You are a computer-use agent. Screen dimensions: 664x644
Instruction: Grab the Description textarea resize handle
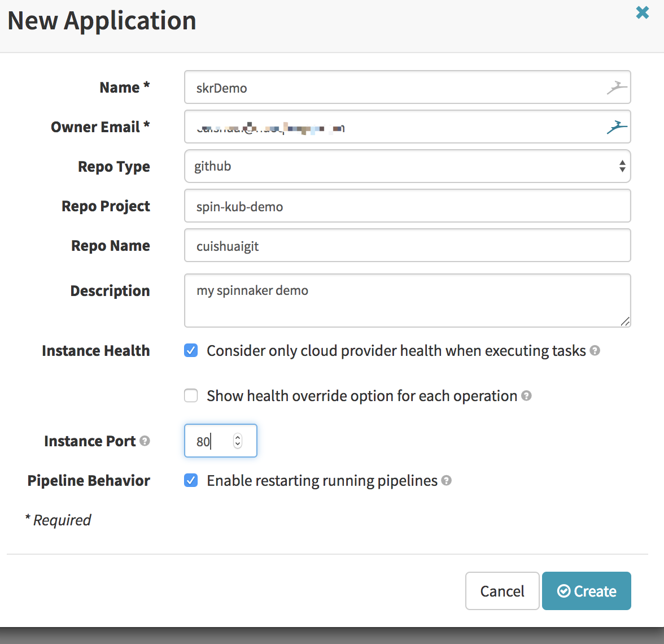625,321
